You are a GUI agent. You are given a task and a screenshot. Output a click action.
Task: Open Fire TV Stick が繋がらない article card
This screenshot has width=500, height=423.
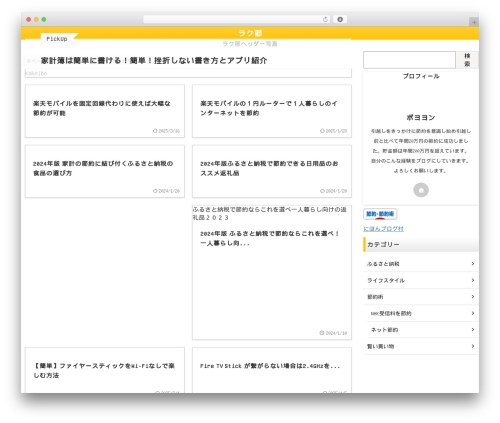(x=272, y=370)
